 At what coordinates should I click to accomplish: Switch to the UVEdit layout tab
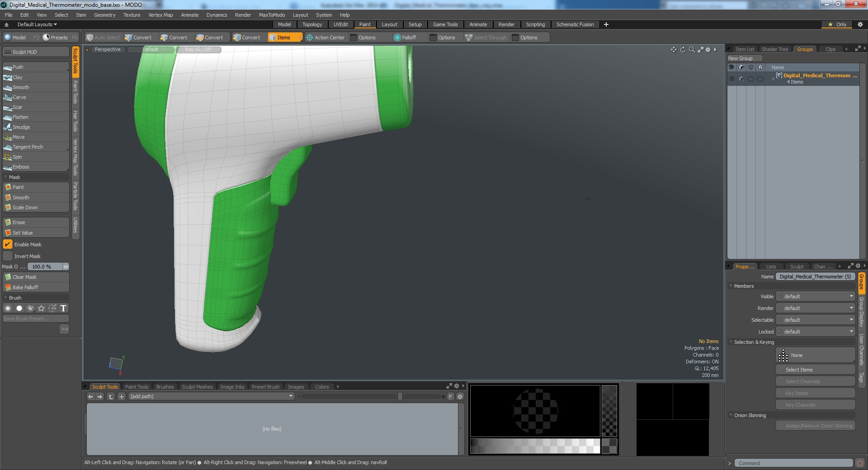click(x=340, y=24)
